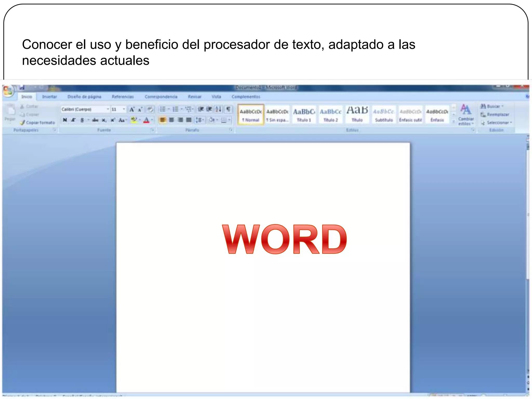532x399 pixels.
Task: Click the grow font A icon
Action: [x=132, y=109]
